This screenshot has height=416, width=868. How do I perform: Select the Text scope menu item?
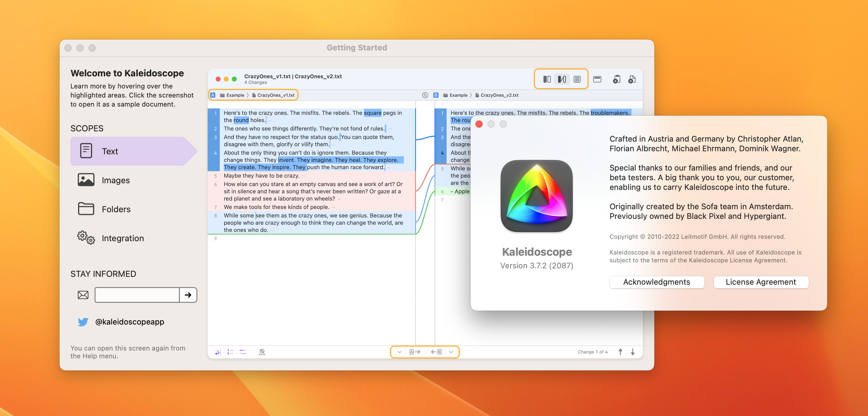point(132,150)
